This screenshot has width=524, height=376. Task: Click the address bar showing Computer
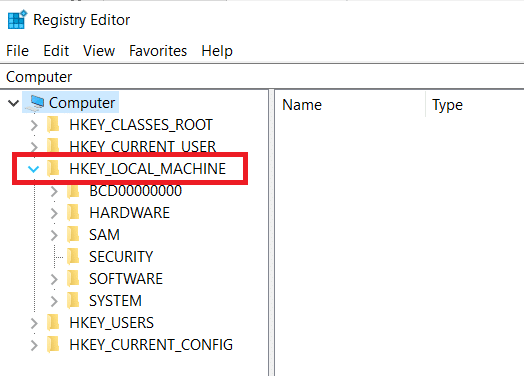[x=262, y=77]
